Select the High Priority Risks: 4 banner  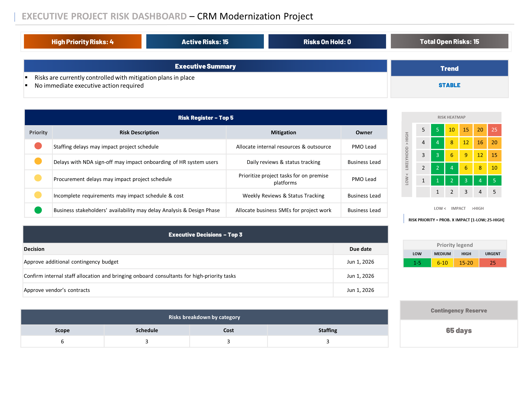tap(82, 41)
